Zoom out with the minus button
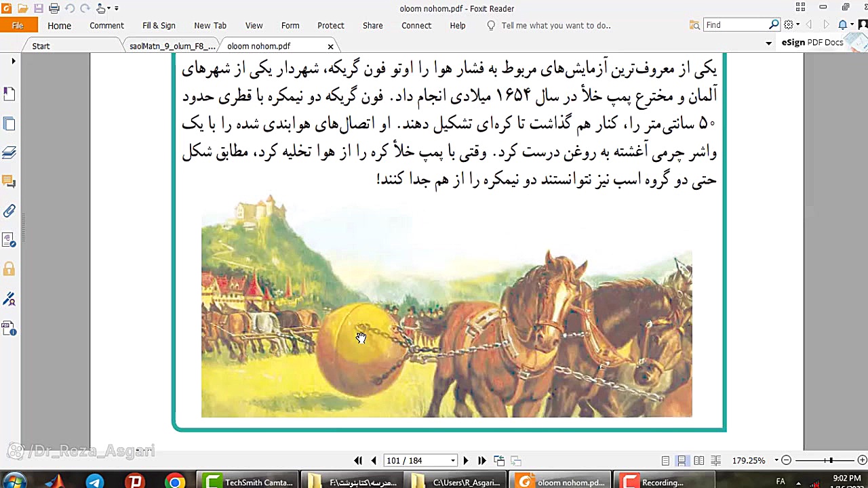The width and height of the screenshot is (868, 488). click(787, 460)
